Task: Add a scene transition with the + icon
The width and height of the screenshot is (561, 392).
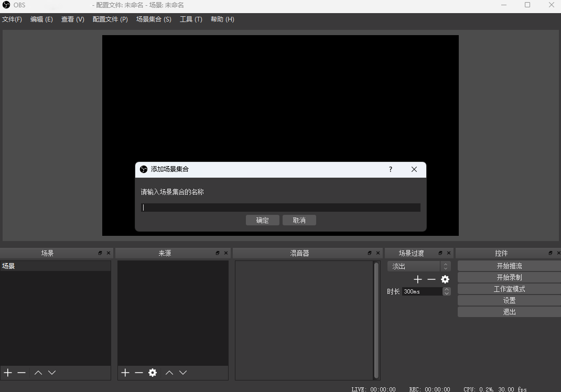Action: 418,279
